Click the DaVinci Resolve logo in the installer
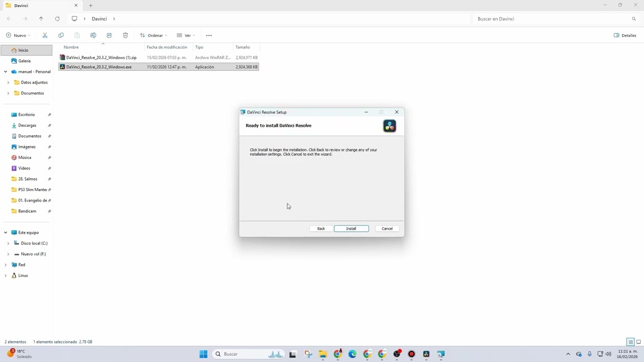644x362 pixels. 389,126
